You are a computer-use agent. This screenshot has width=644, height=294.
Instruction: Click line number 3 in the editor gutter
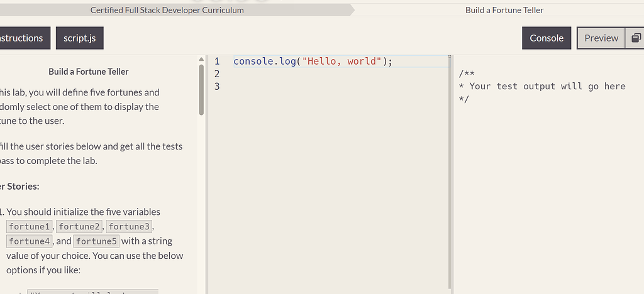tap(217, 87)
